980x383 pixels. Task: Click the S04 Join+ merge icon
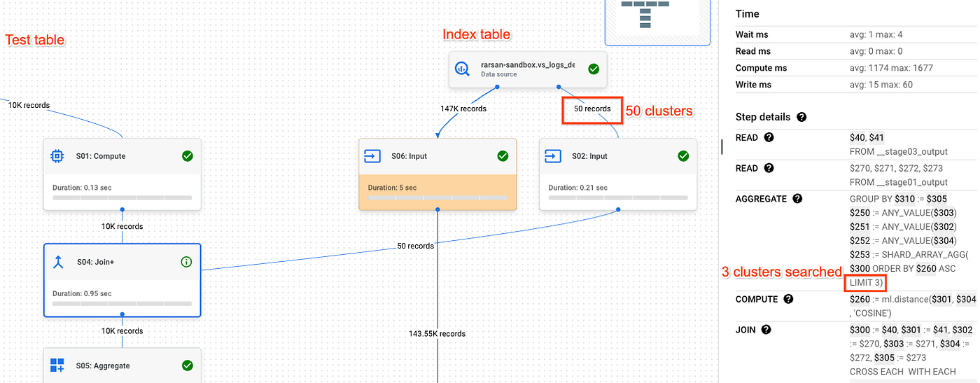pyautogui.click(x=58, y=262)
